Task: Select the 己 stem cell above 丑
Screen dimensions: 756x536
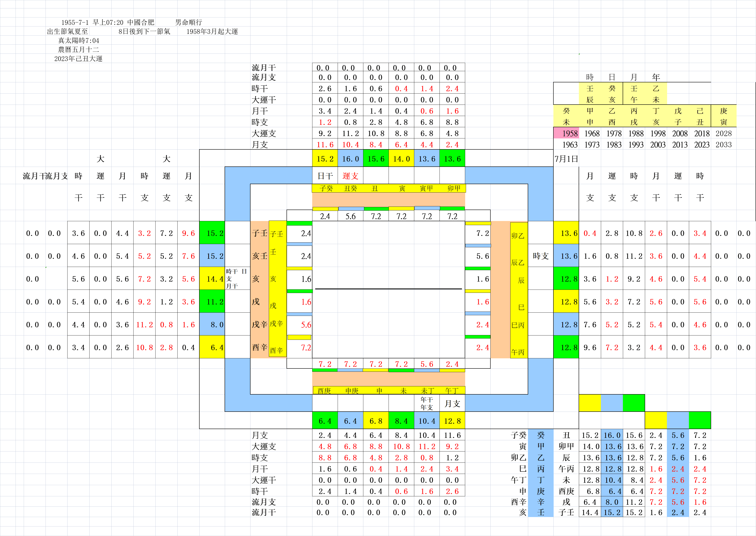Action: pos(700,111)
